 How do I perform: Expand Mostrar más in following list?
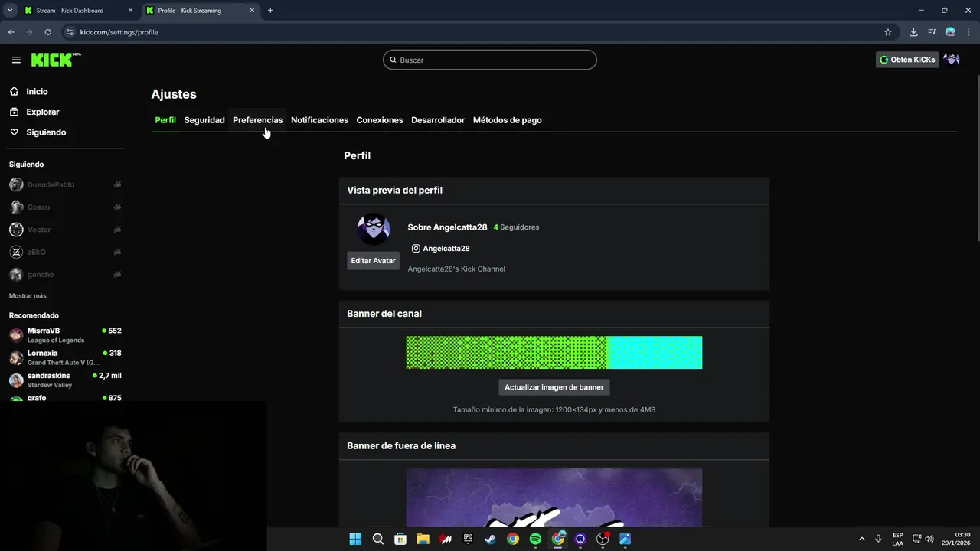28,296
